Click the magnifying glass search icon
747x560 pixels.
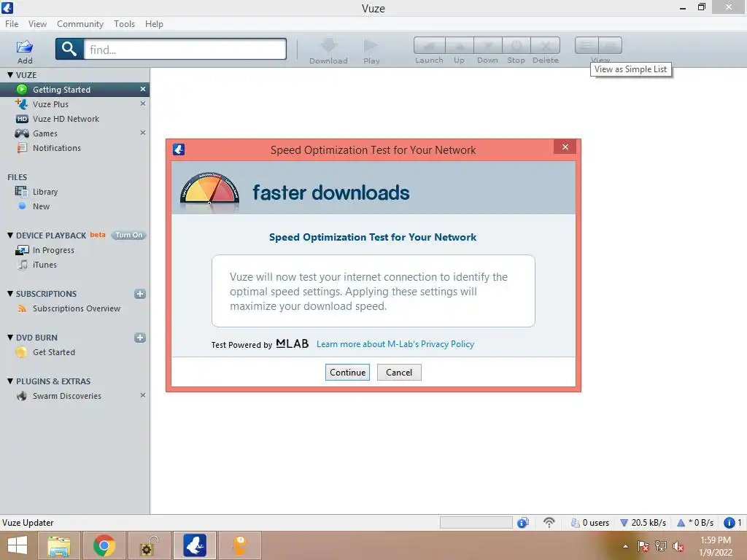click(x=69, y=49)
